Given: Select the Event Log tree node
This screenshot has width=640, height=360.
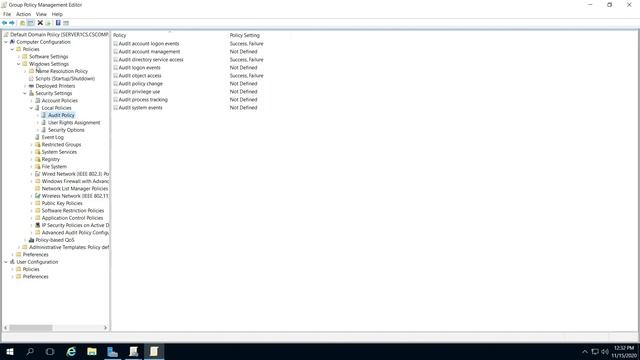Looking at the screenshot, I should (x=53, y=138).
